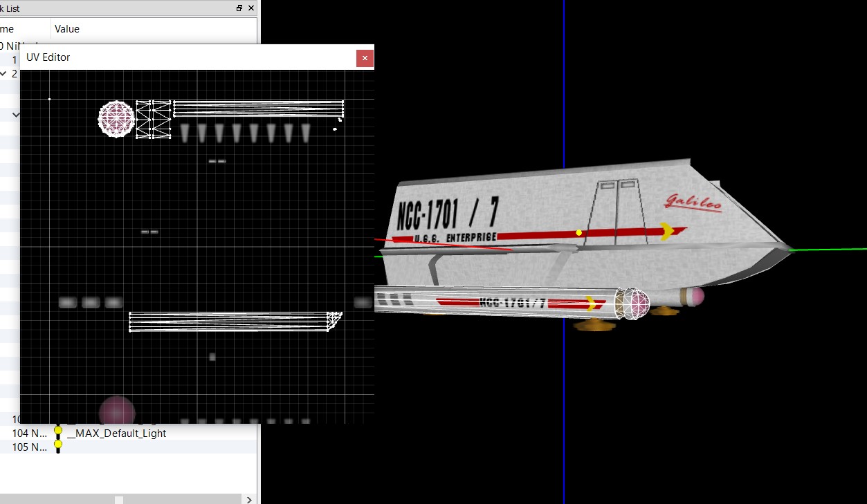Sort by the Value column header

tap(67, 29)
